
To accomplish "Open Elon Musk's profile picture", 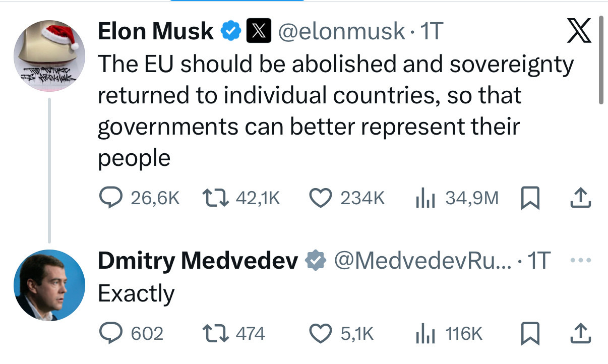I will click(x=49, y=55).
